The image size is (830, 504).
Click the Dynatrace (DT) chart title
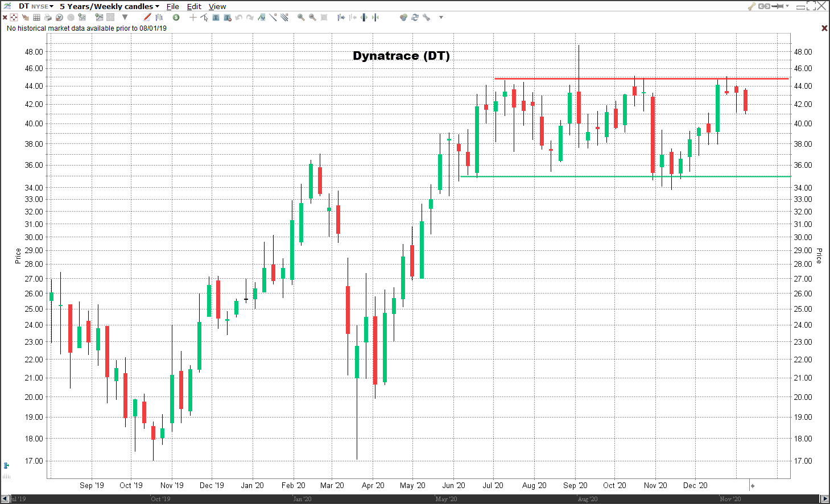pyautogui.click(x=401, y=56)
